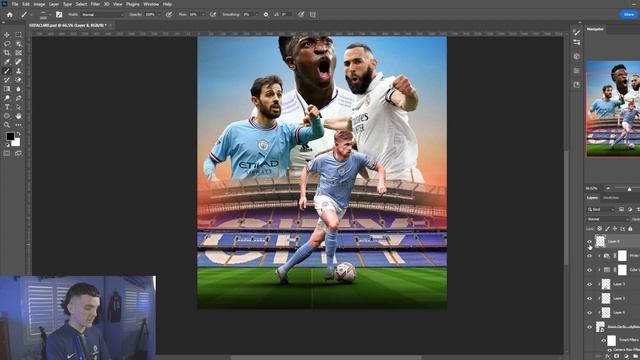Swap foreground and background colors

click(x=18, y=134)
